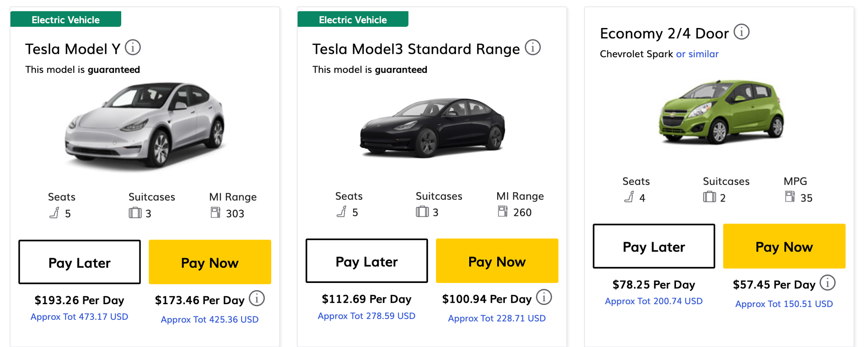Click the Electric Vehicle badge on Model Y
Viewport: 868px width, 347px height.
(65, 19)
